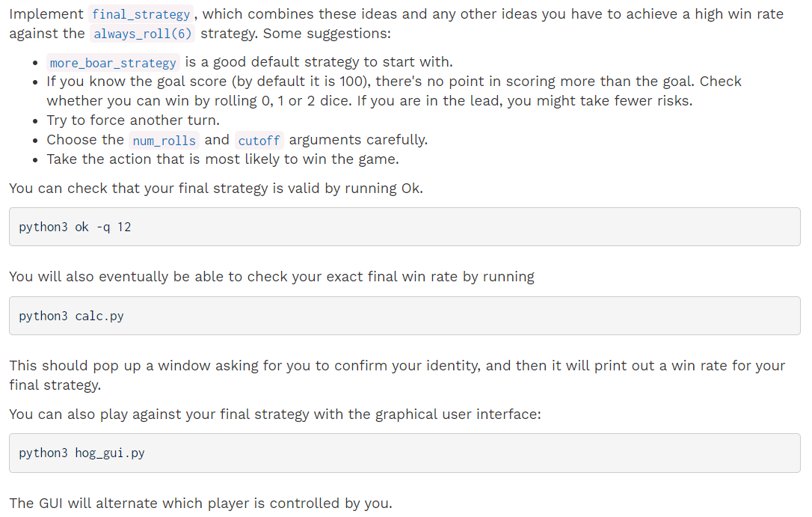
Task: Click 'arguments carefully' text
Action: (358, 140)
